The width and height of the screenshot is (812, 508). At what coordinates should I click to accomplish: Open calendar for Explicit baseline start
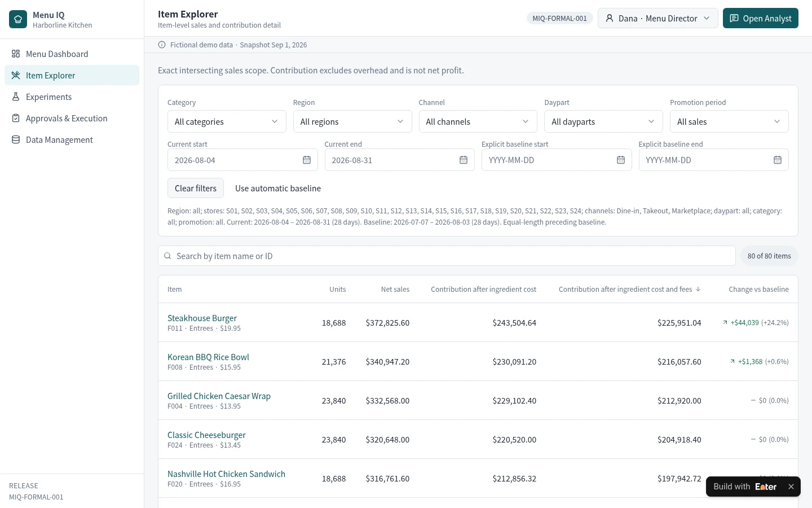point(621,160)
